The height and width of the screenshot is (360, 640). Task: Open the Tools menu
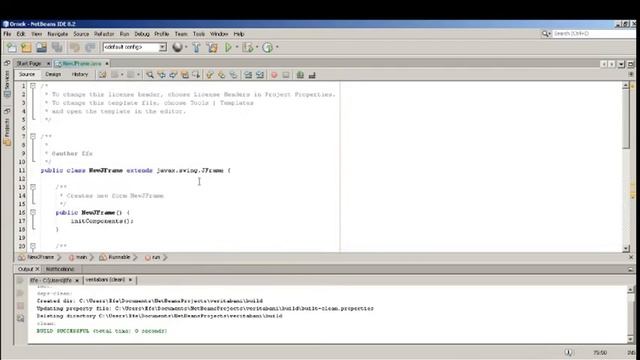pos(199,34)
